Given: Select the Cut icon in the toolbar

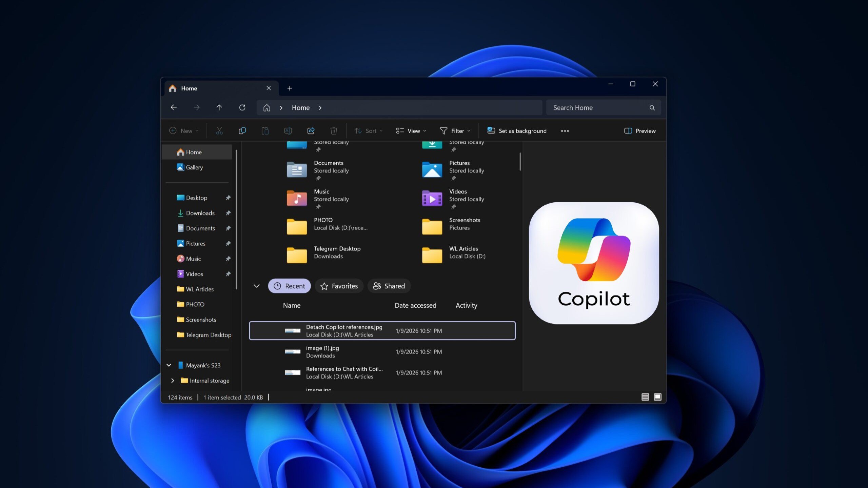Looking at the screenshot, I should tap(219, 130).
